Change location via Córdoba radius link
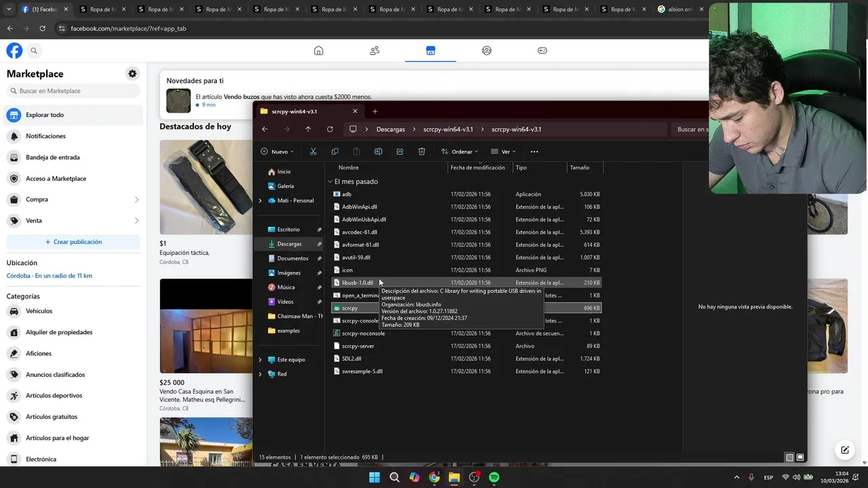This screenshot has width=868, height=488. coord(50,276)
